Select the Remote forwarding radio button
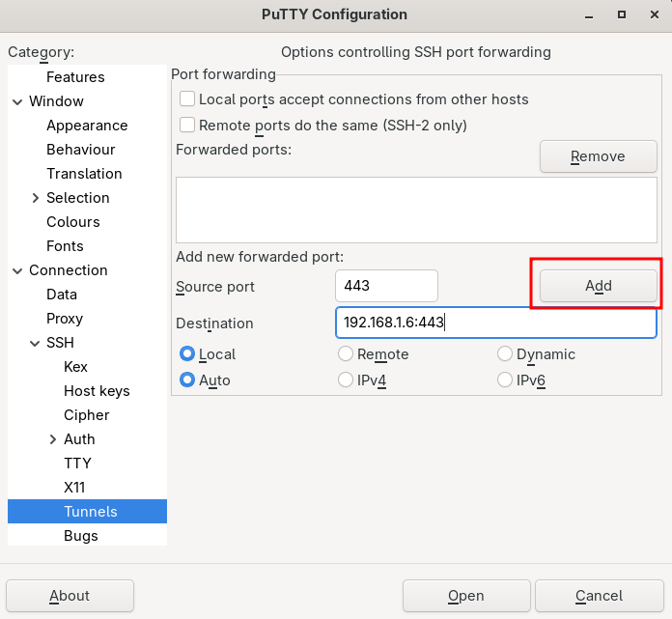The height and width of the screenshot is (619, 672). [346, 354]
